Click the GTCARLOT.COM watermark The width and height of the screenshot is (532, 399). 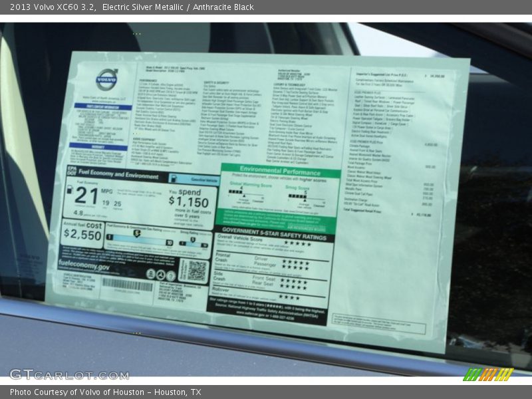click(x=69, y=374)
